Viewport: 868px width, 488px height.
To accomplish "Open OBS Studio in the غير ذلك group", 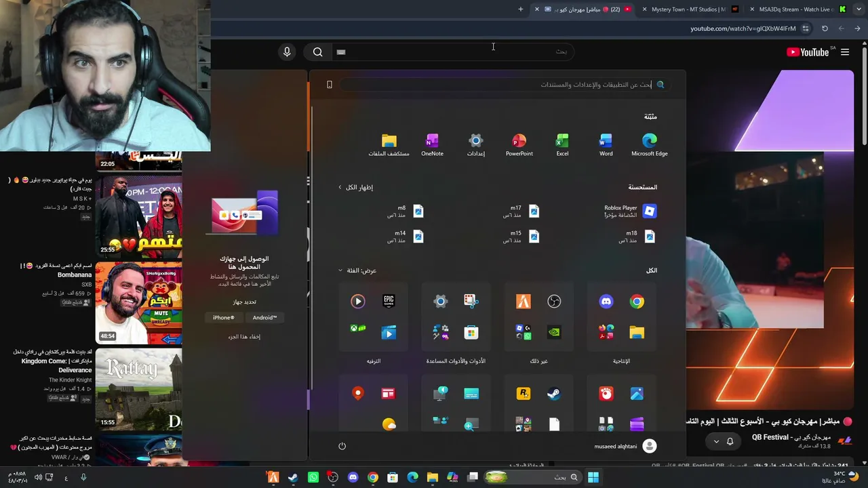I will click(x=554, y=302).
